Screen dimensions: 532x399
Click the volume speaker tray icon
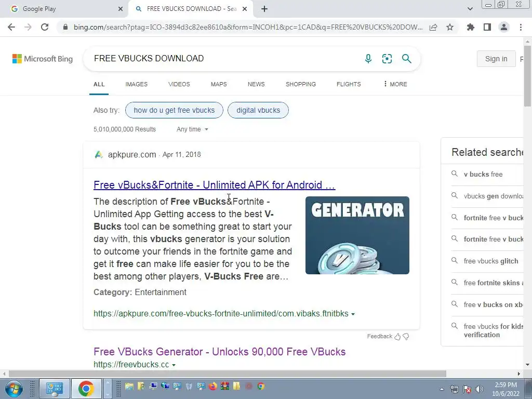[480, 389]
